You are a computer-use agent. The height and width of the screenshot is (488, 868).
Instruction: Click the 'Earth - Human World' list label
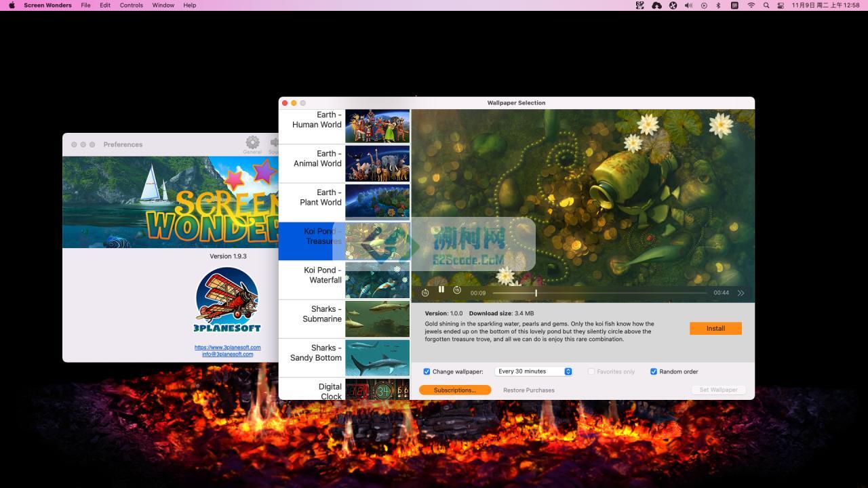coord(317,119)
